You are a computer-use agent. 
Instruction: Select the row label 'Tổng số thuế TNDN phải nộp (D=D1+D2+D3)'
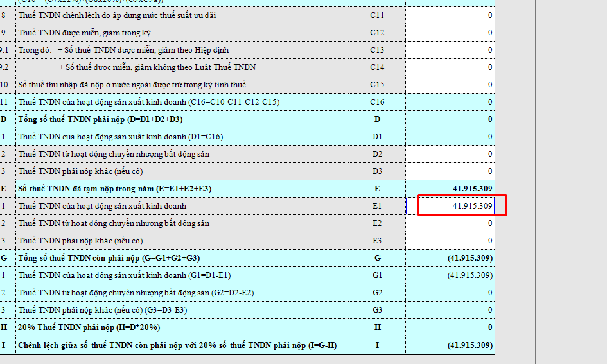[x=100, y=119]
